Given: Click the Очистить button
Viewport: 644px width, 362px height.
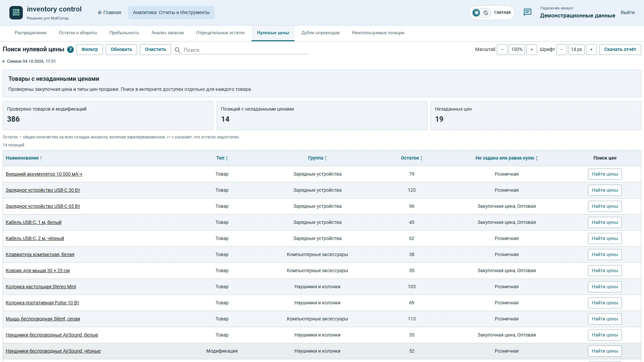Looking at the screenshot, I should tap(155, 50).
